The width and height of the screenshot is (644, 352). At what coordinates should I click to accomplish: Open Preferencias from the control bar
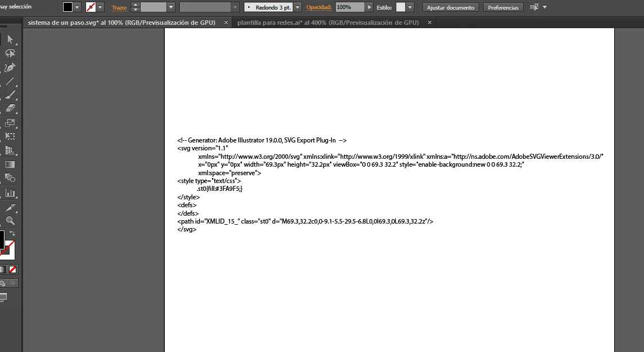[503, 7]
